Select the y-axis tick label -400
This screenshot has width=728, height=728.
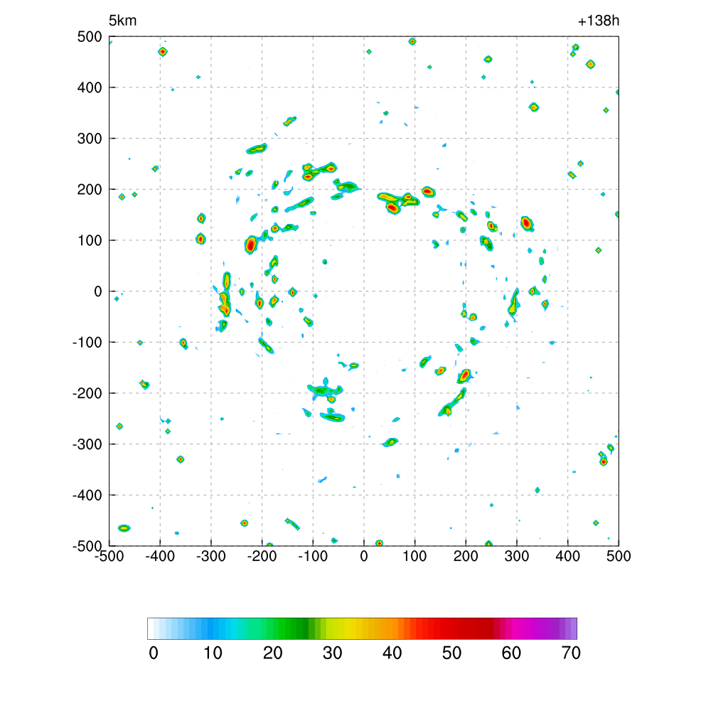(87, 496)
